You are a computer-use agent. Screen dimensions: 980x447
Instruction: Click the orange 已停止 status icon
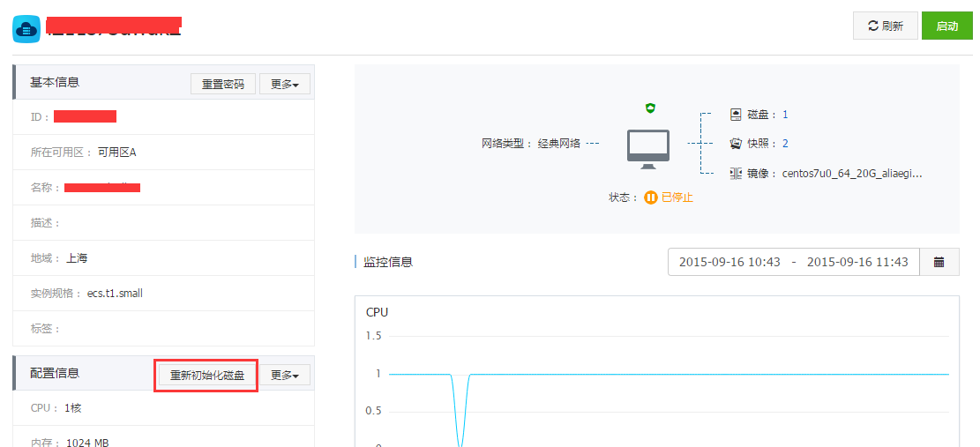pos(651,197)
